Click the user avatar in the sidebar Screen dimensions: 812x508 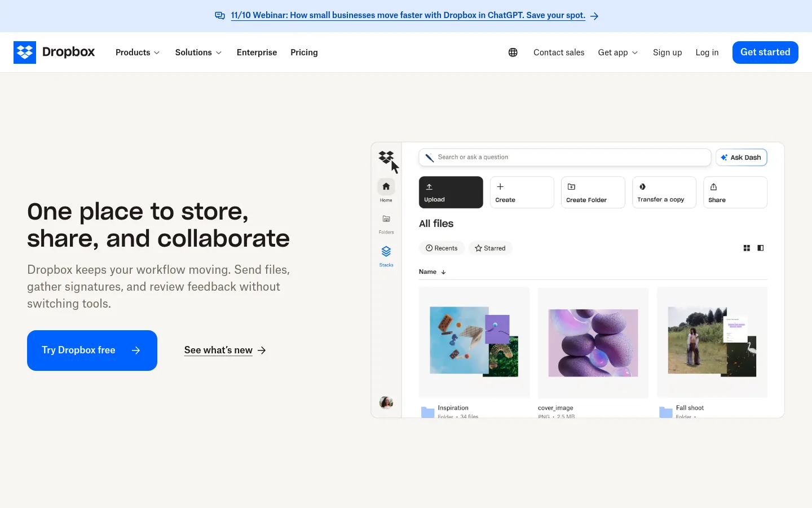[x=386, y=402]
